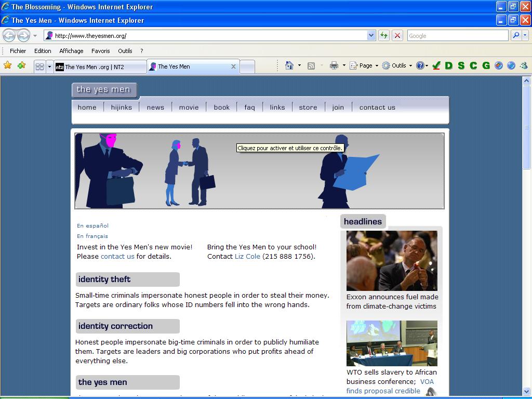
Task: Click 'the yes men' site logo tab
Action: (103, 89)
